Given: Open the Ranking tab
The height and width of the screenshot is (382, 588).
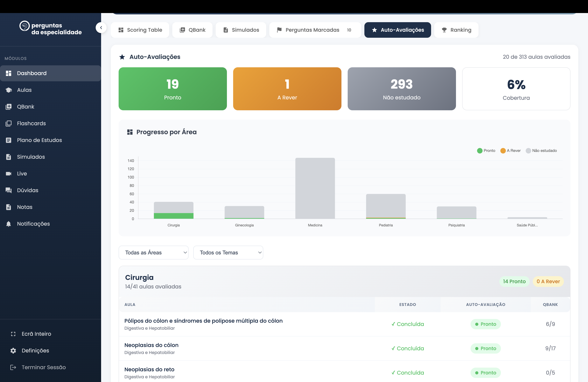Looking at the screenshot, I should pos(456,30).
